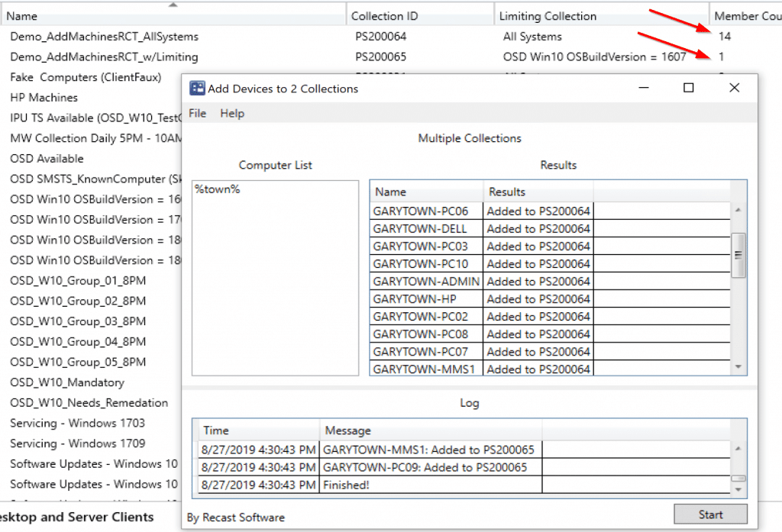782x532 pixels.
Task: Click the Time column header in the Log
Action: click(x=218, y=430)
